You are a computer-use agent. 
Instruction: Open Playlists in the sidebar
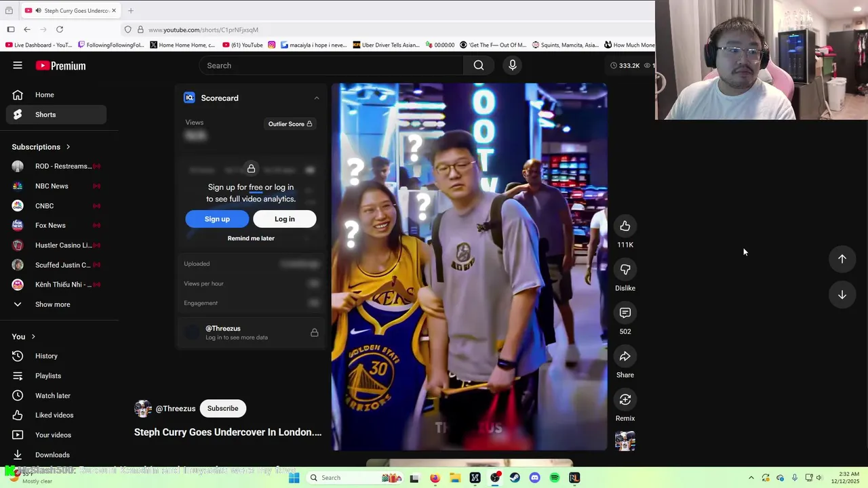click(x=56, y=375)
